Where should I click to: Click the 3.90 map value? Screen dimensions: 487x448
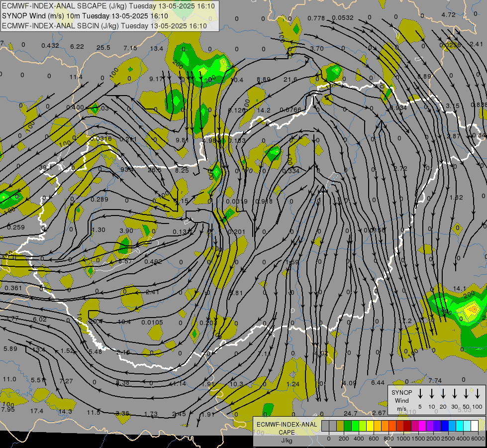[126, 230]
